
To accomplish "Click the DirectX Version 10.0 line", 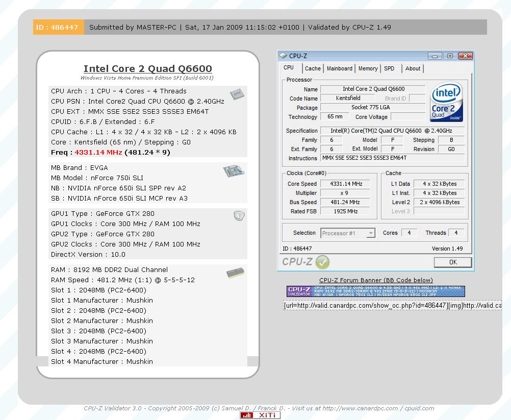I will tap(88, 254).
